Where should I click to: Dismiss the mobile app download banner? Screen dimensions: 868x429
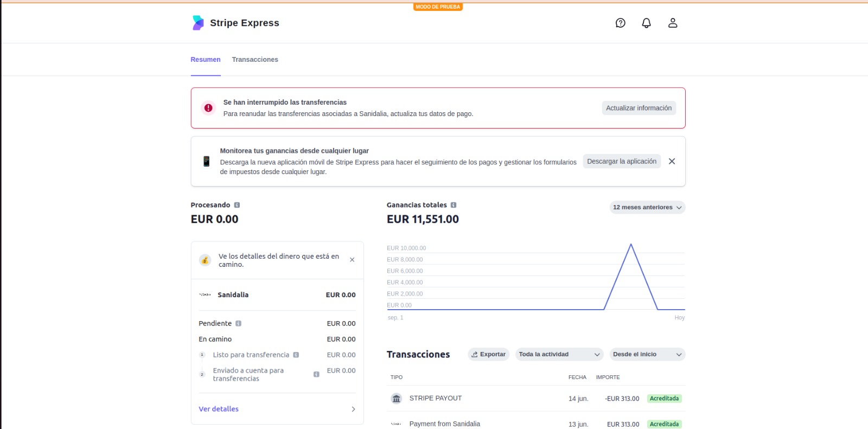point(672,161)
